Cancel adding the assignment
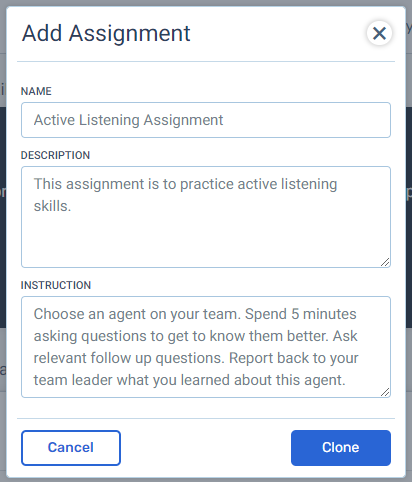 (71, 448)
